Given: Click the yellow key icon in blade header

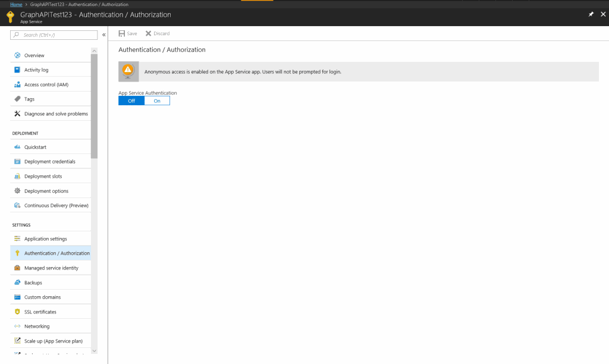Looking at the screenshot, I should (x=11, y=17).
